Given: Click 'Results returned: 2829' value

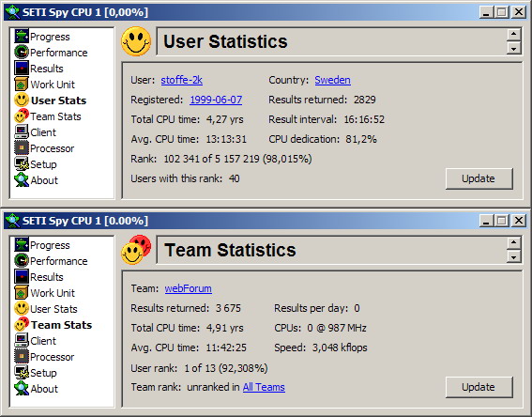Looking at the screenshot, I should pos(365,100).
